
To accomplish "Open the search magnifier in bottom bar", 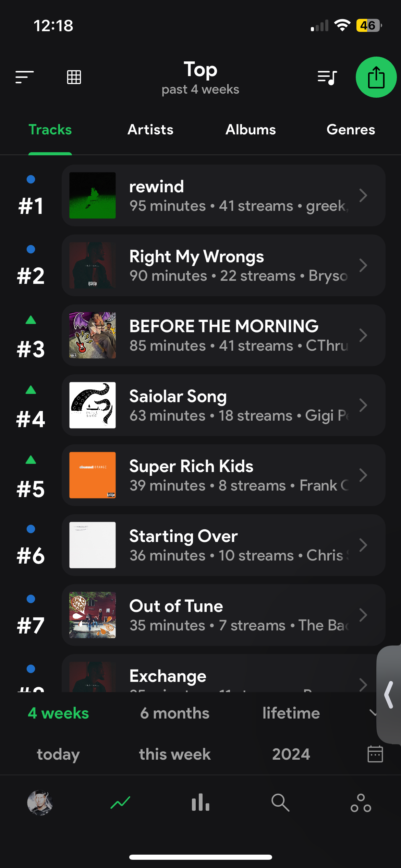I will point(280,803).
